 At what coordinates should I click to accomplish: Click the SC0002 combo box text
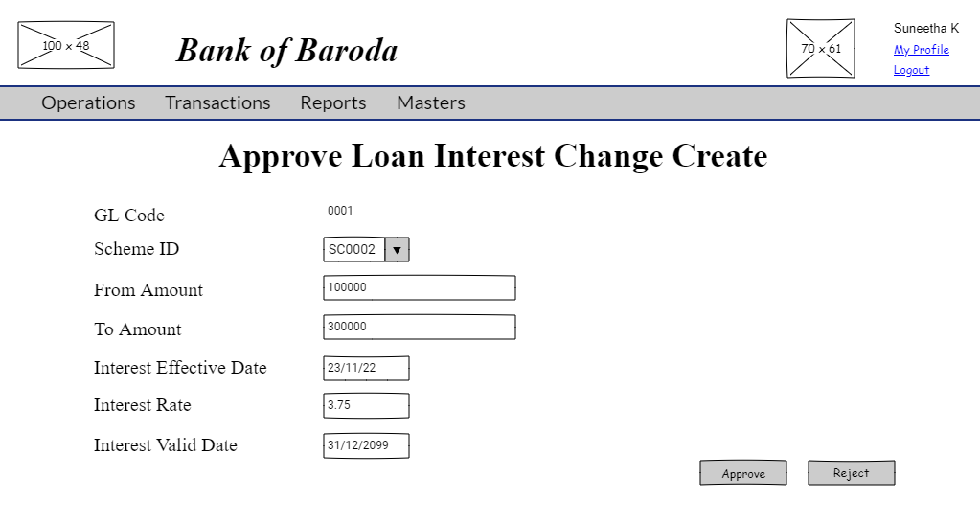pyautogui.click(x=353, y=249)
